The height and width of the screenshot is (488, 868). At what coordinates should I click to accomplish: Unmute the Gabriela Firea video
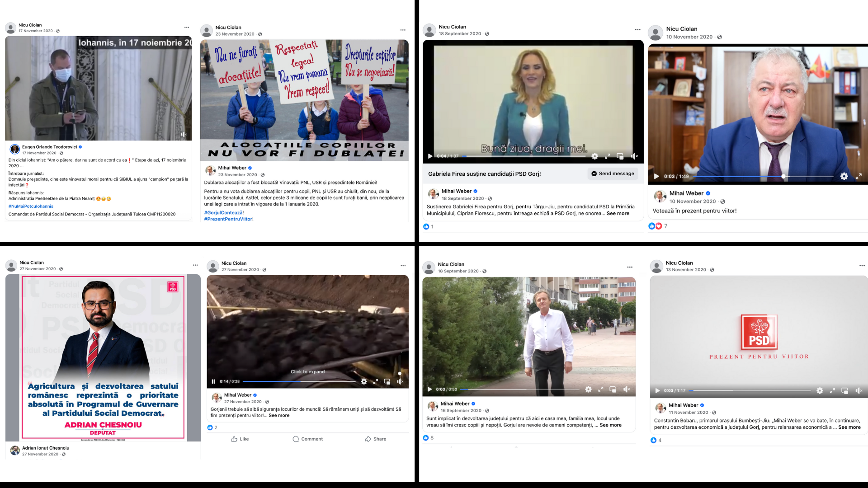pyautogui.click(x=634, y=156)
